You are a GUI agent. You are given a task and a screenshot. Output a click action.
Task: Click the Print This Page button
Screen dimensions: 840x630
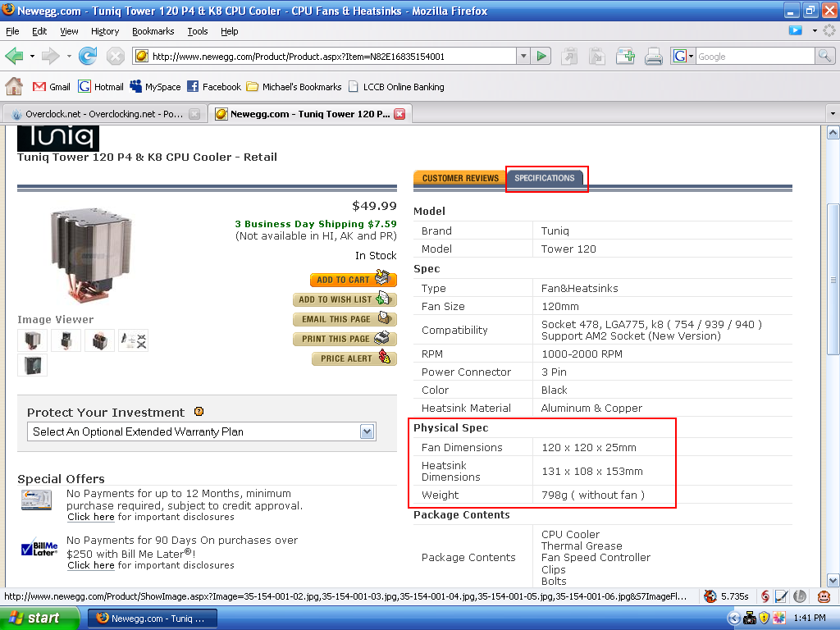pyautogui.click(x=345, y=339)
